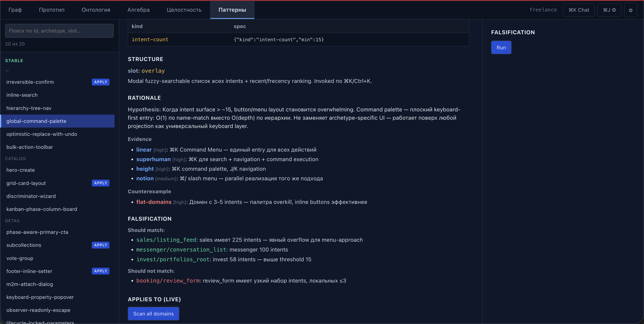Open the superhuman evidence link
The height and width of the screenshot is (324, 644).
pyautogui.click(x=153, y=159)
